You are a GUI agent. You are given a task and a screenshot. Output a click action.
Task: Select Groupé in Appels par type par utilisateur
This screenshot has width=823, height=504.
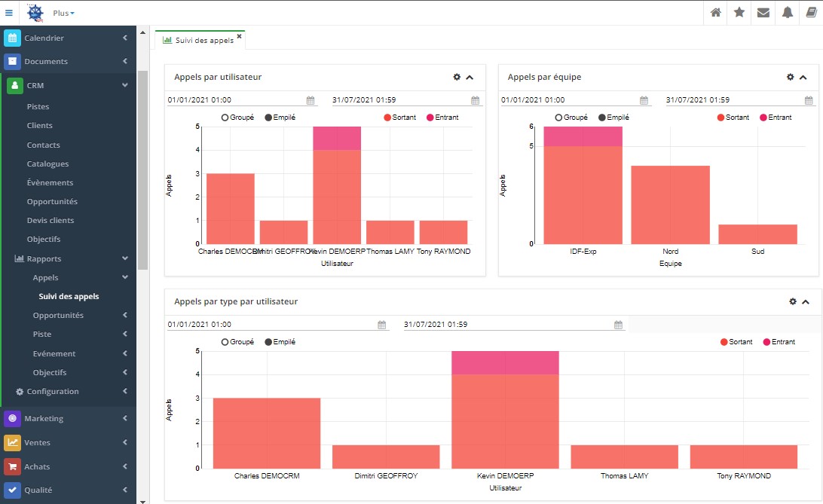tap(237, 342)
